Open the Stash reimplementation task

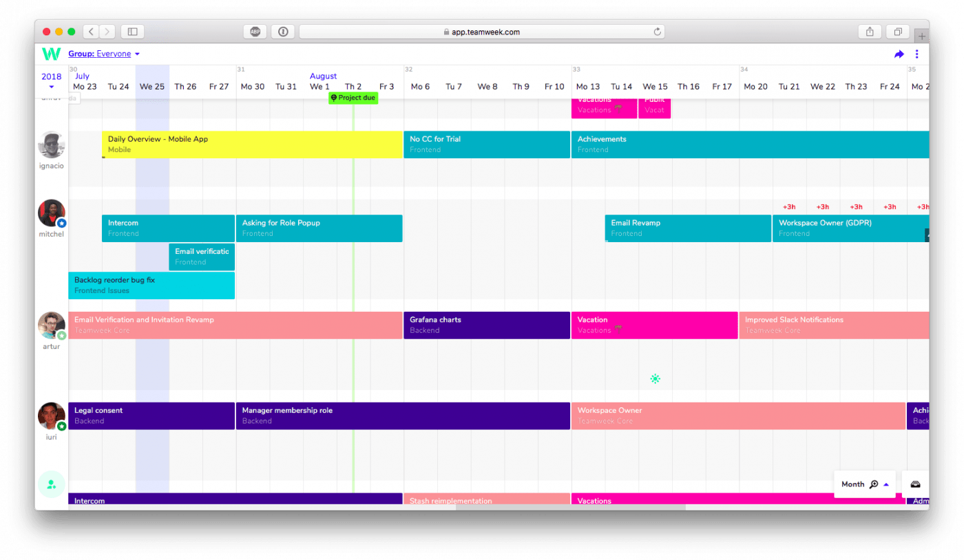click(487, 499)
